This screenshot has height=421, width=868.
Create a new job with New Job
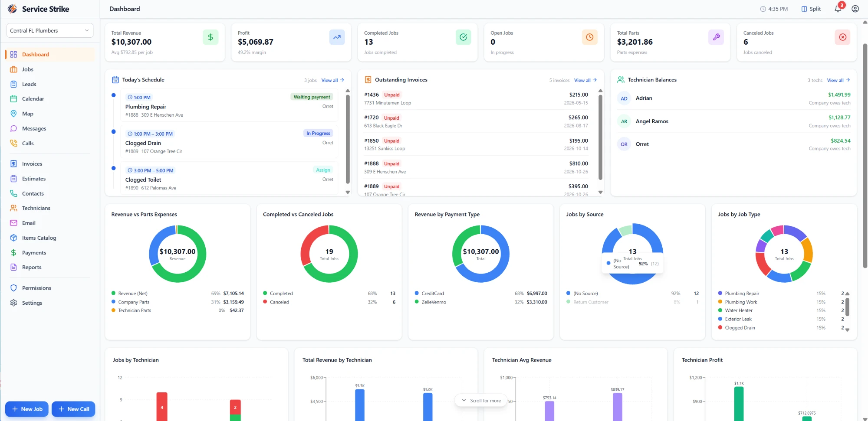[27, 409]
